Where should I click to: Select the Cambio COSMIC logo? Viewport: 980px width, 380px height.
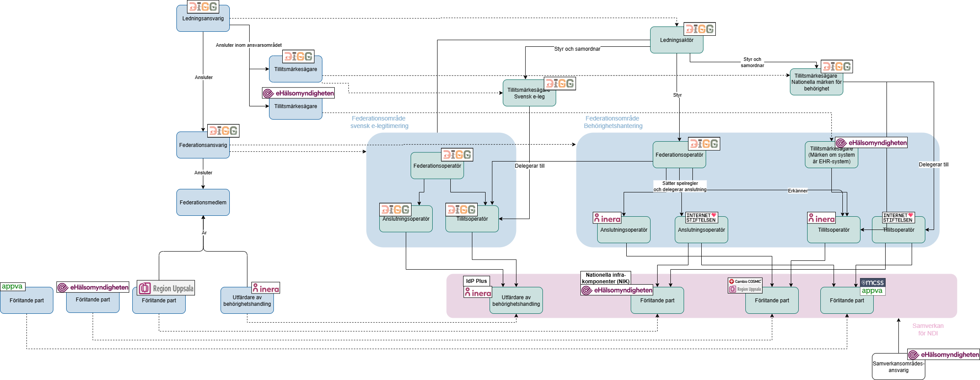745,281
